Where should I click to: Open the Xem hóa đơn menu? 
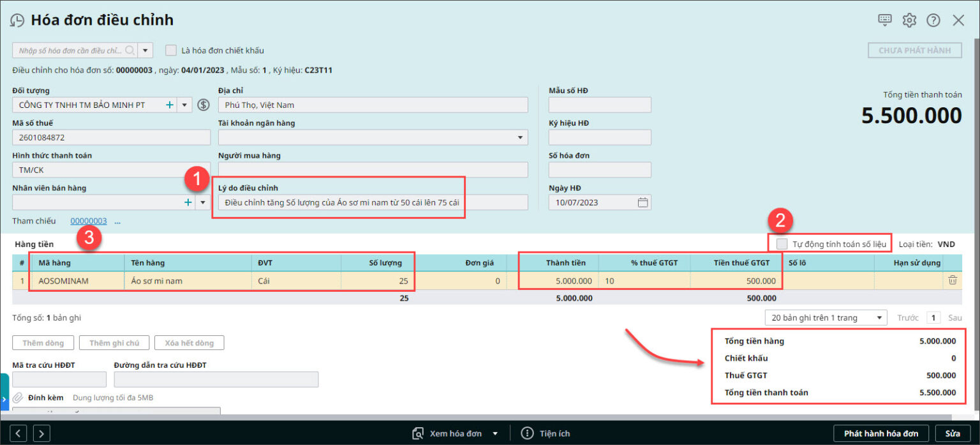click(x=455, y=434)
